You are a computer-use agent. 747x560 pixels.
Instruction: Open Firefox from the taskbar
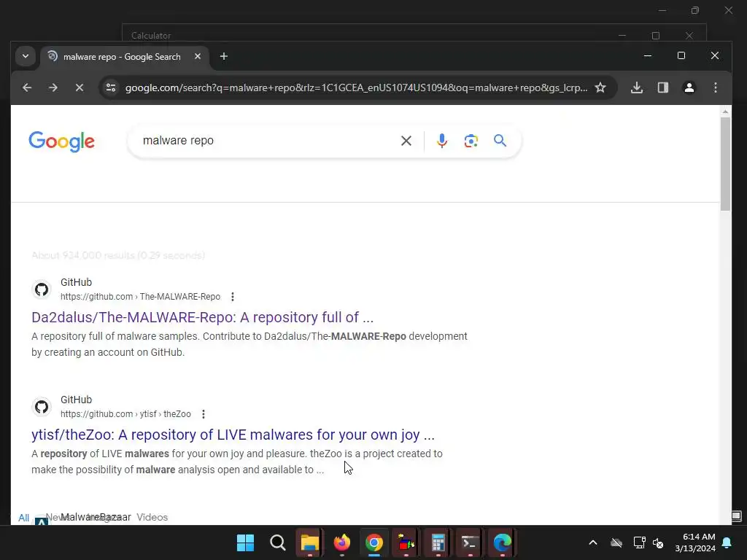point(342,542)
